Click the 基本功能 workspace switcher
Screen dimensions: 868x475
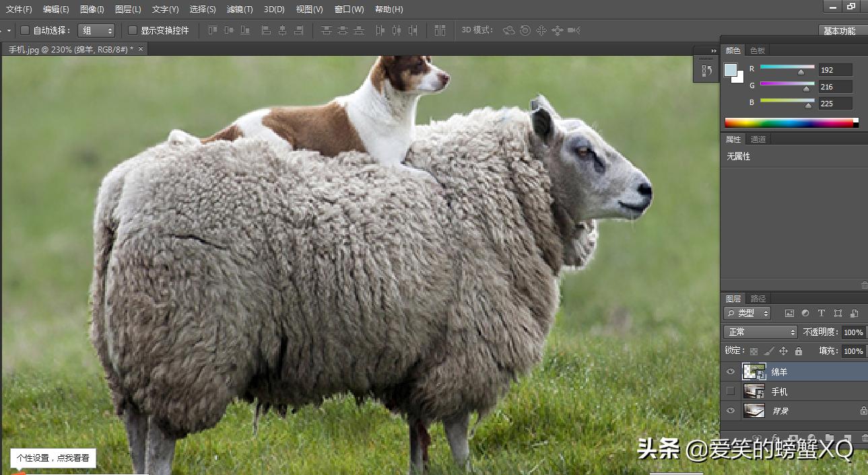click(x=840, y=30)
